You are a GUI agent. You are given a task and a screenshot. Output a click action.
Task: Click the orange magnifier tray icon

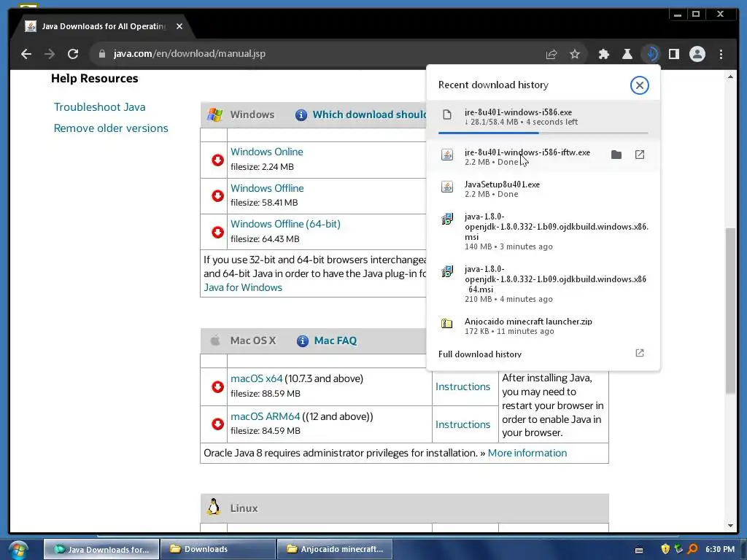coord(692,549)
